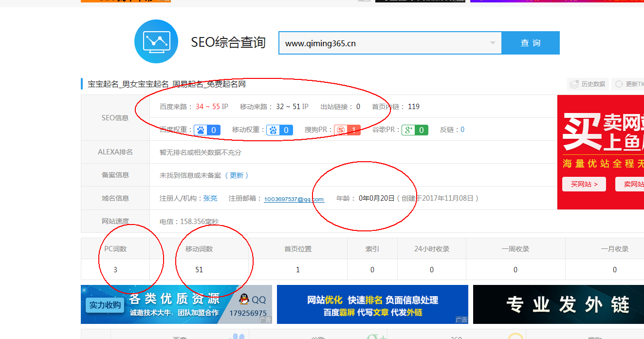Open the 专业发外链 banner ad
Screen dimensions: 644x339
point(558,304)
